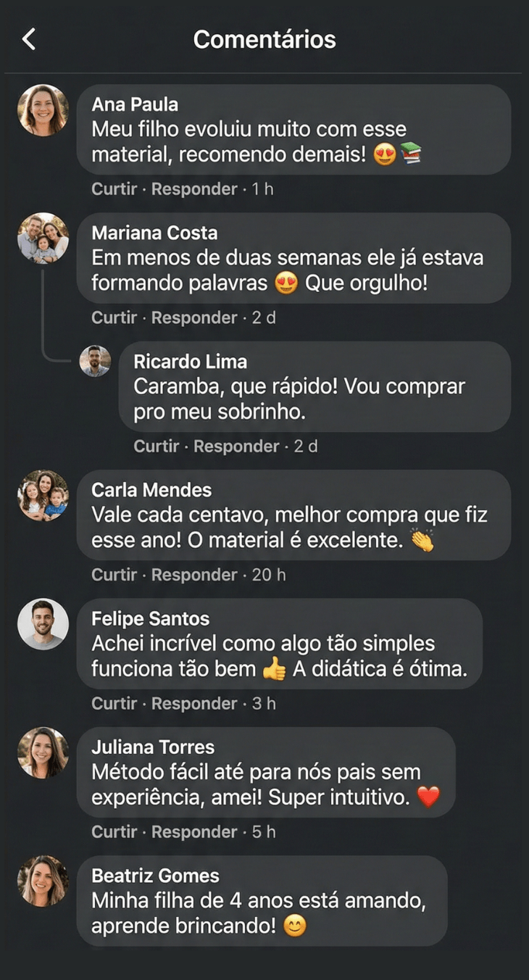Open Ana Paula's profile picture

[43, 110]
